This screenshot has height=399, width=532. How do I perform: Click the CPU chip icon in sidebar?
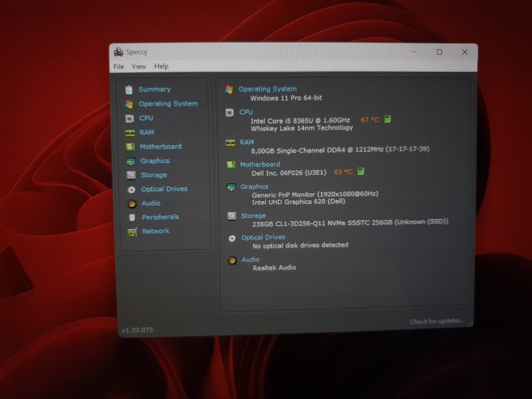[130, 119]
